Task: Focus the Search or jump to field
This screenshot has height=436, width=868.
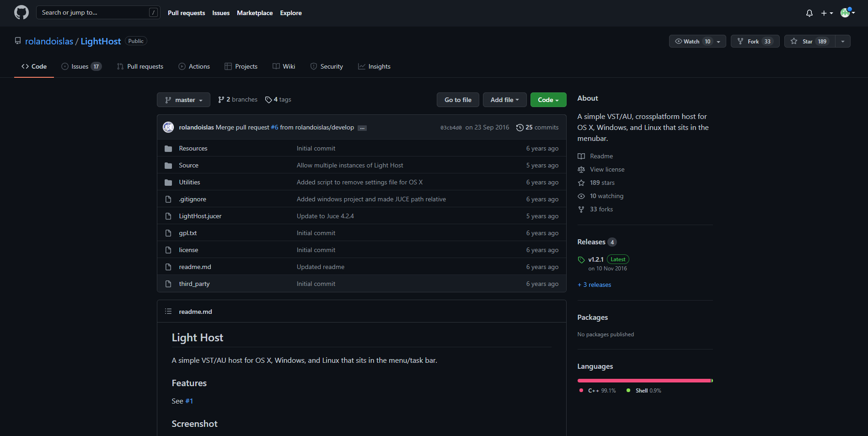Action: pyautogui.click(x=98, y=12)
